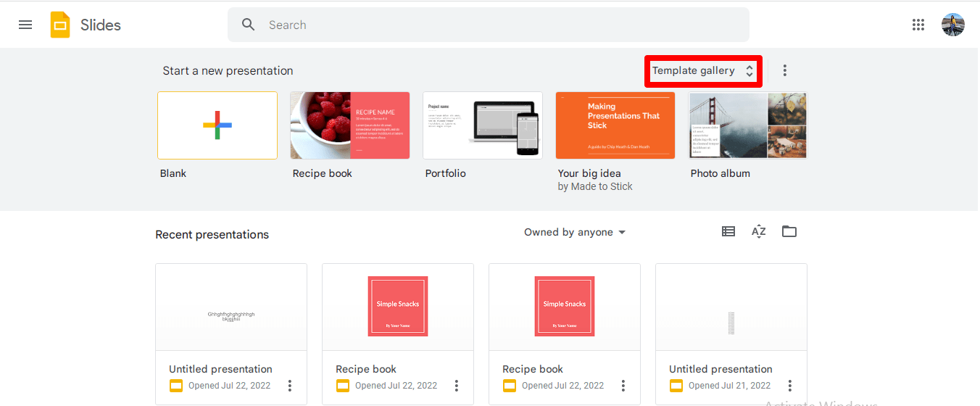980x406 pixels.
Task: Create a Blank presentation
Action: click(217, 125)
